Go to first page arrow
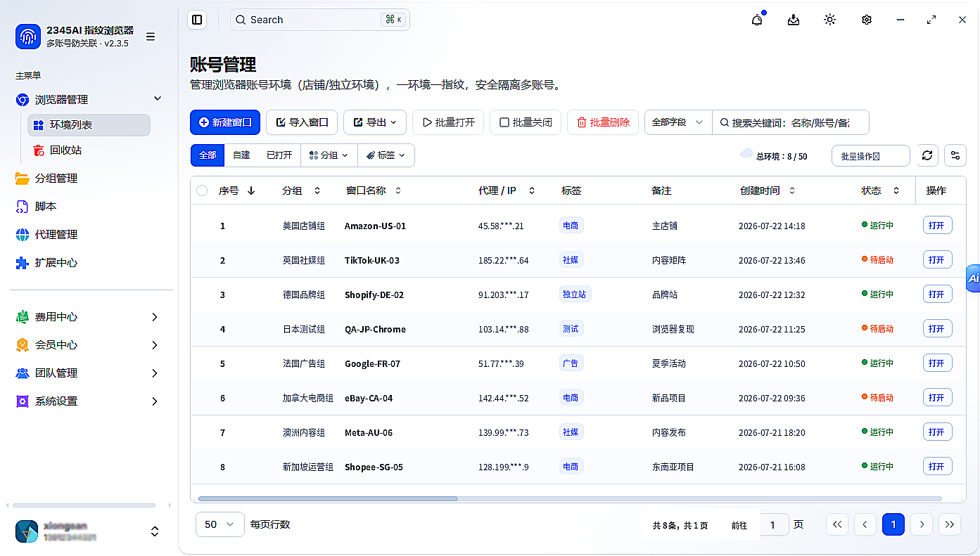 tap(837, 524)
